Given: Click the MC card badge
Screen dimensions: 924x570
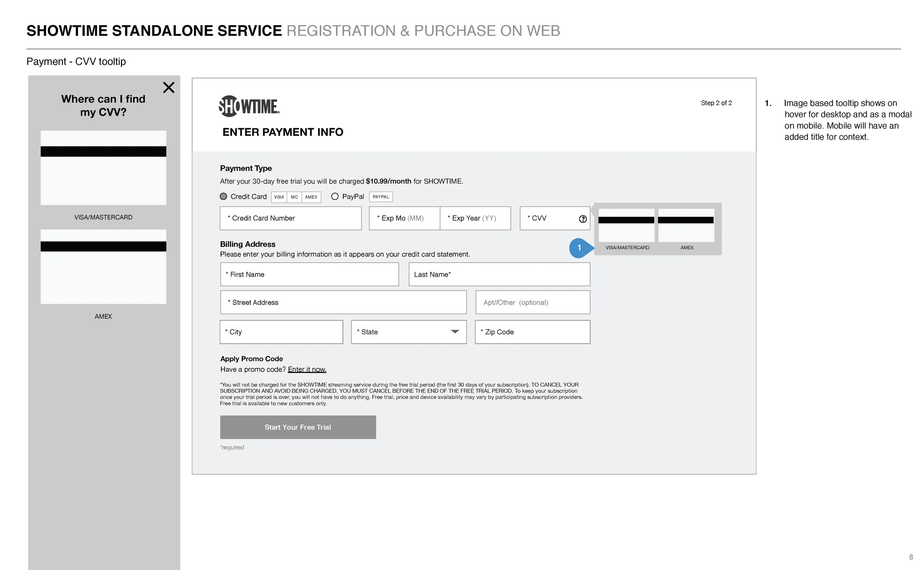Looking at the screenshot, I should click(294, 197).
